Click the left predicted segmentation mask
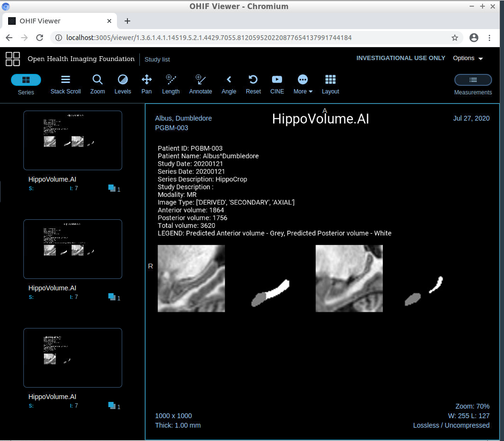Screen dimensions: 504x441 click(x=270, y=293)
